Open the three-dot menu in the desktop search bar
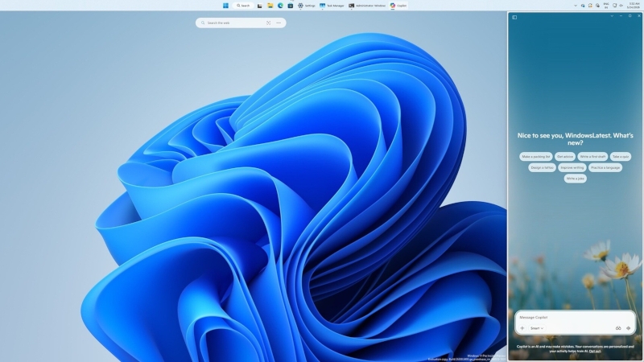The height and width of the screenshot is (362, 644). pos(279,23)
